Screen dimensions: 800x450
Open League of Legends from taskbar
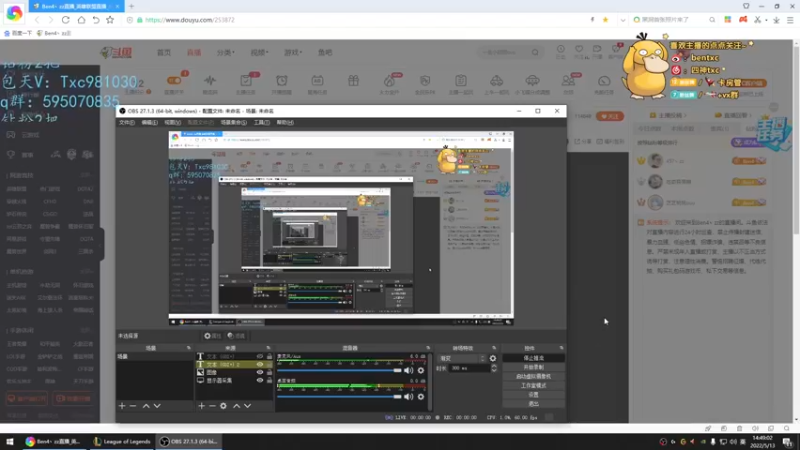click(x=122, y=441)
